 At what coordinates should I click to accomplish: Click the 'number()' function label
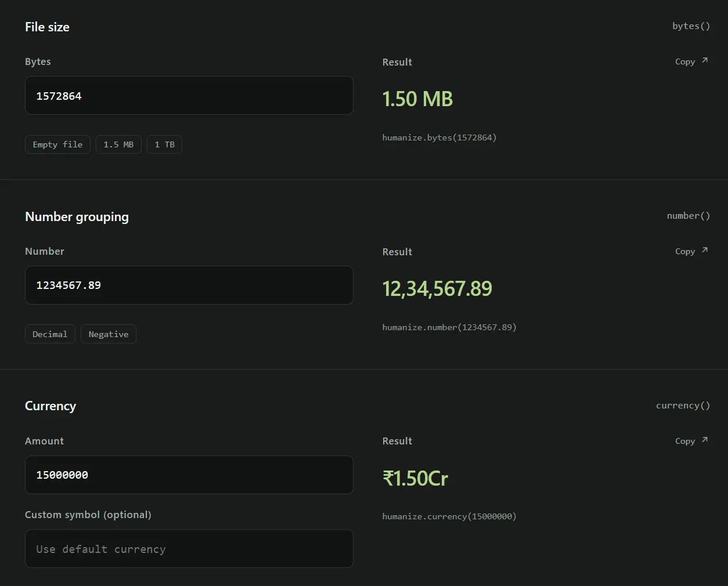point(689,216)
